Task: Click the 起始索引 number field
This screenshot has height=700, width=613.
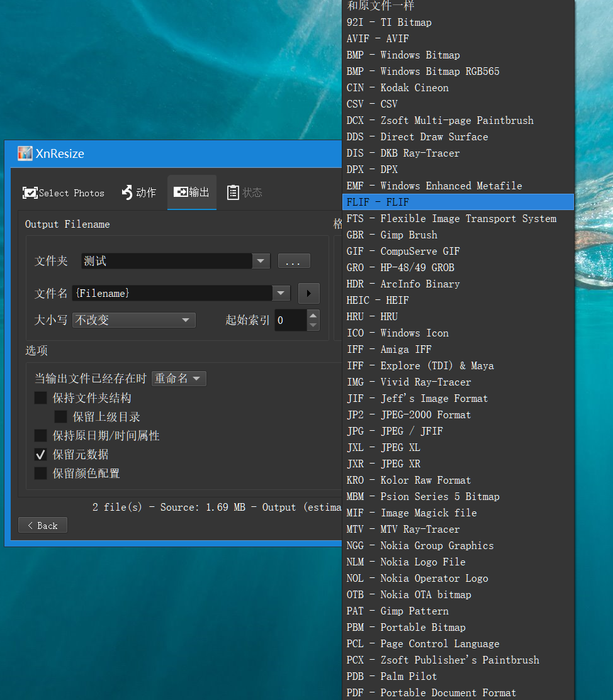Action: [291, 320]
